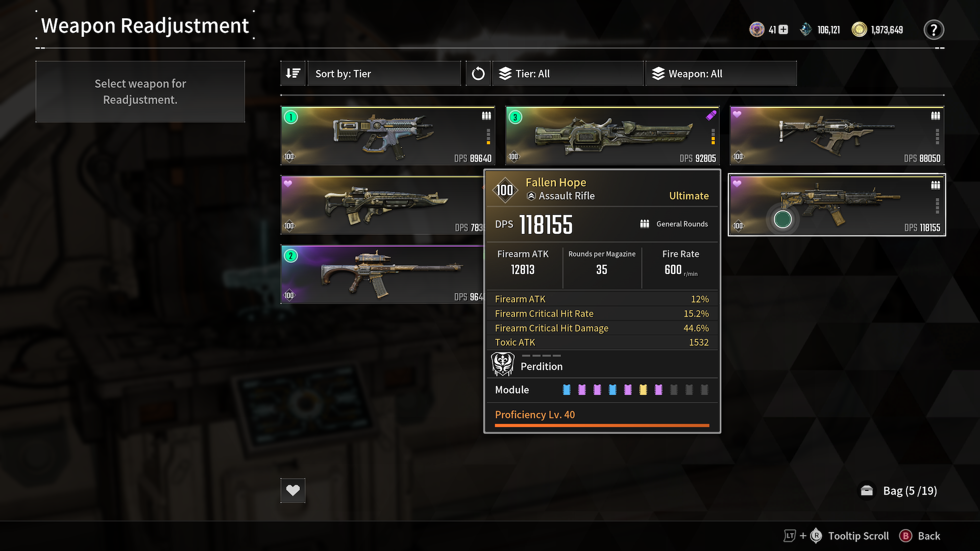This screenshot has height=551, width=980.
Task: Click the Bag inventory icon
Action: click(x=867, y=491)
